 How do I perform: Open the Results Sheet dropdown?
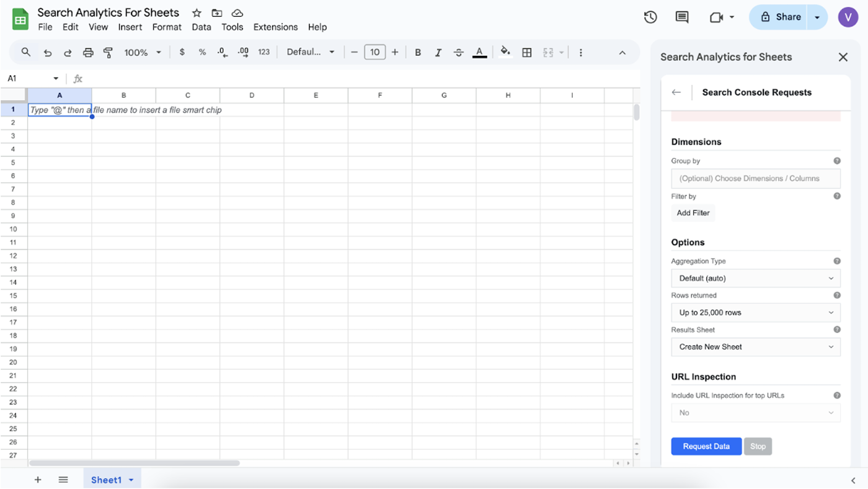755,347
